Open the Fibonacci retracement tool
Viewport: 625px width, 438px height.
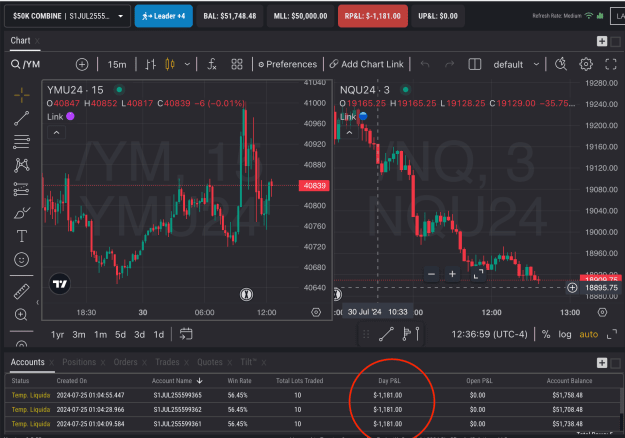pos(22,142)
